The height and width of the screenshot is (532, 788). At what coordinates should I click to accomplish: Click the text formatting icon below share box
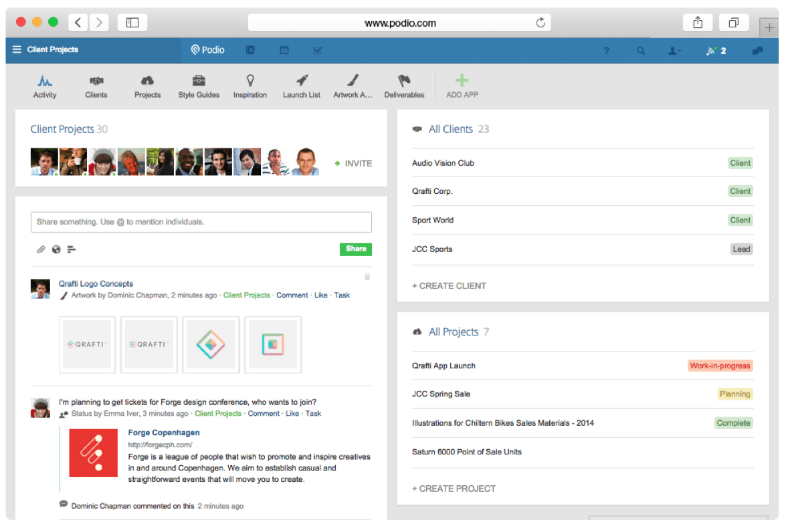72,249
